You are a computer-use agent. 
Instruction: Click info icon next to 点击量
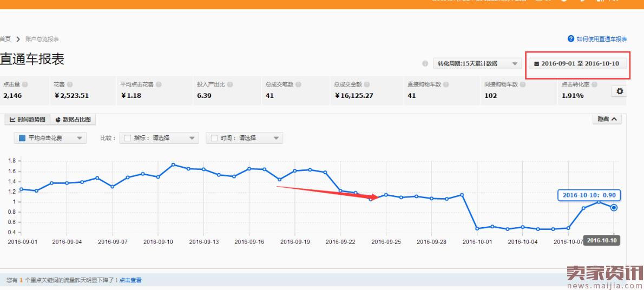(x=25, y=84)
